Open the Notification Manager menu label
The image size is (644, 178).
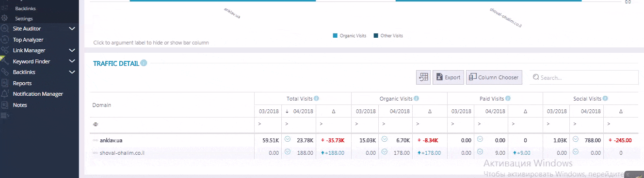point(38,94)
